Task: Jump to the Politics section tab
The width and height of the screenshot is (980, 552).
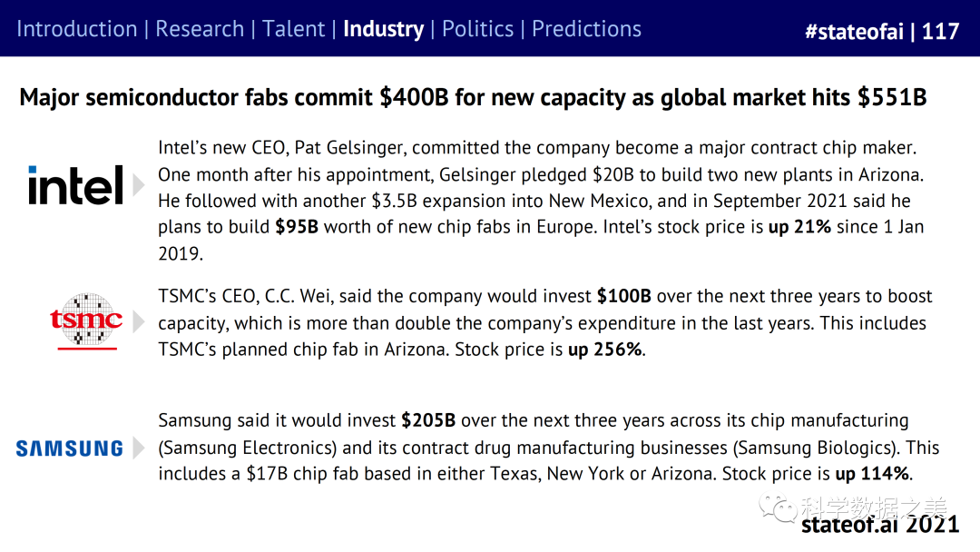Action: pos(477,29)
